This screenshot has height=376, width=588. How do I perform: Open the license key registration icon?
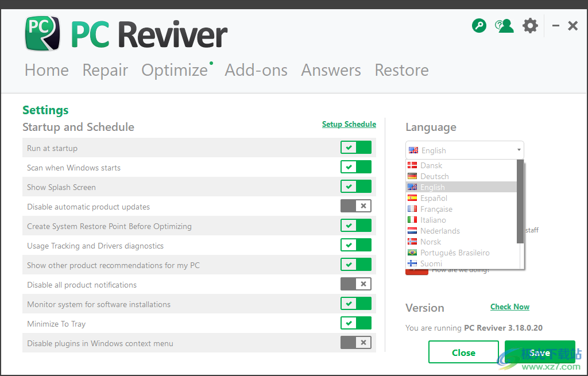click(x=479, y=26)
